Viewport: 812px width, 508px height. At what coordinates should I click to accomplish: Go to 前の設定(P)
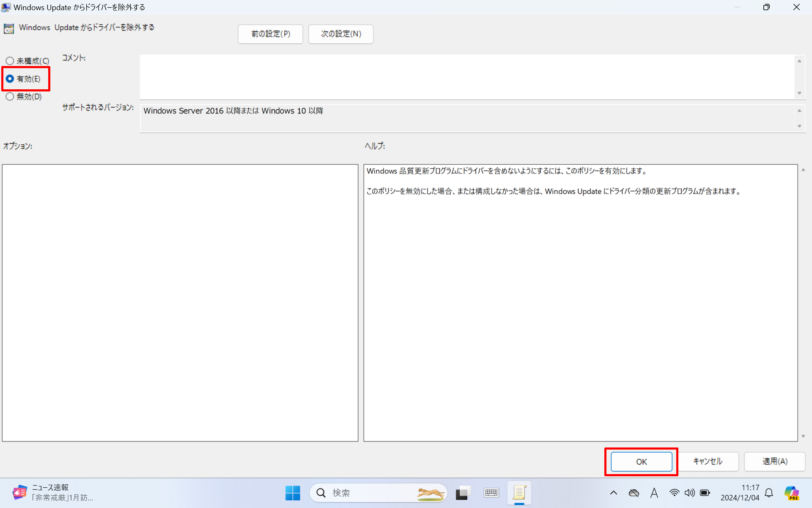(x=270, y=34)
